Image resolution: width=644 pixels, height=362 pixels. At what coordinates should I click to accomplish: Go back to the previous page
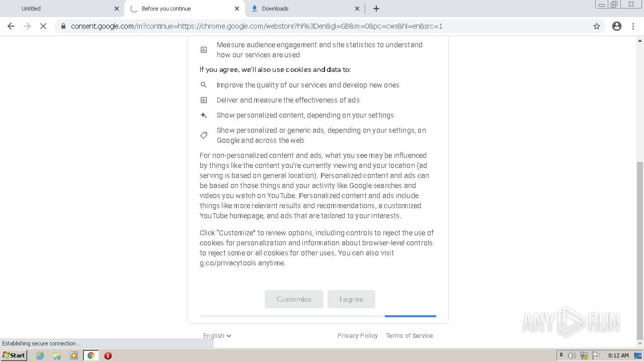(11, 26)
